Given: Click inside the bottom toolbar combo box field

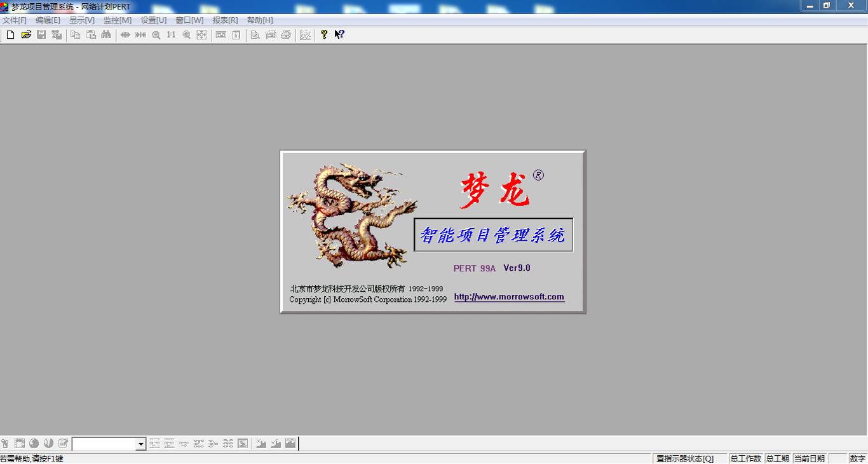Looking at the screenshot, I should pyautogui.click(x=104, y=444).
